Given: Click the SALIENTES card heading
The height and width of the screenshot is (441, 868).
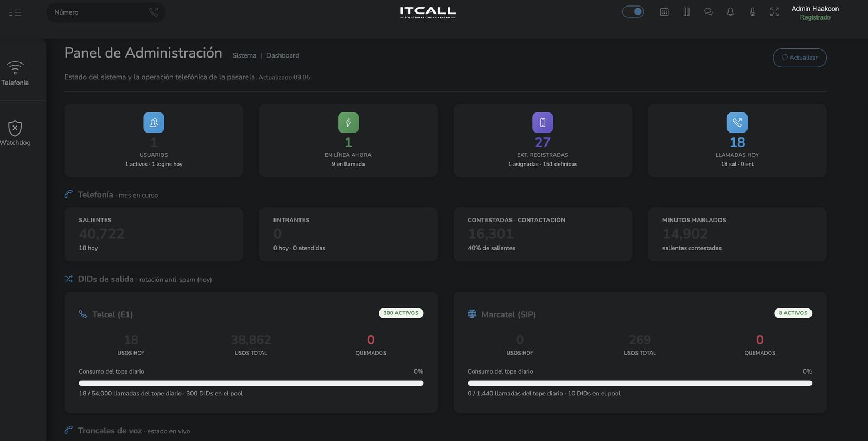Looking at the screenshot, I should click(x=95, y=220).
